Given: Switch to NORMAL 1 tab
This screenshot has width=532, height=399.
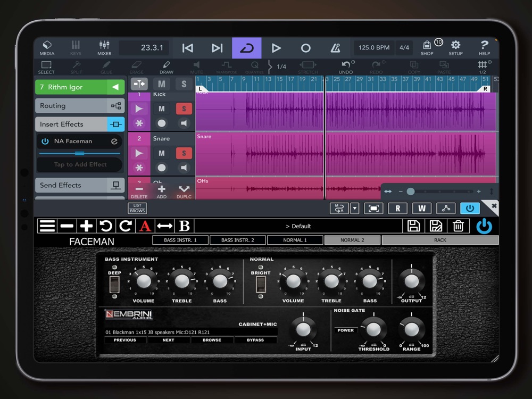Looking at the screenshot, I should [x=295, y=240].
